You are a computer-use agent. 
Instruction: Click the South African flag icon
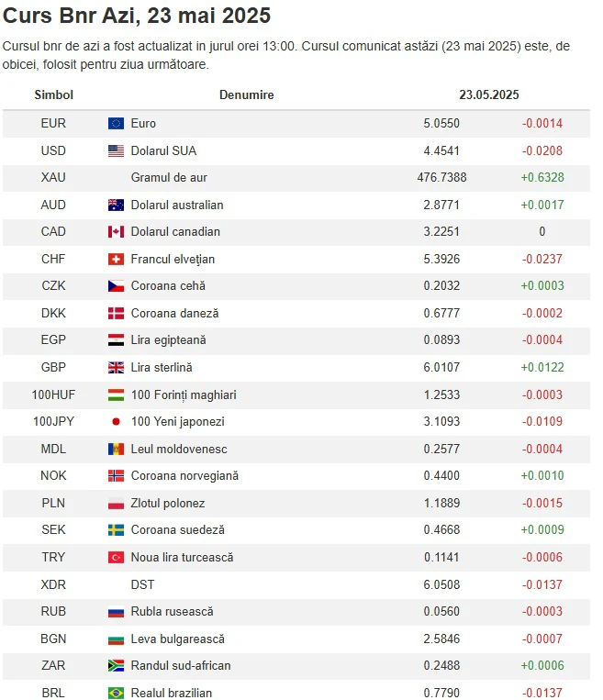point(116,666)
